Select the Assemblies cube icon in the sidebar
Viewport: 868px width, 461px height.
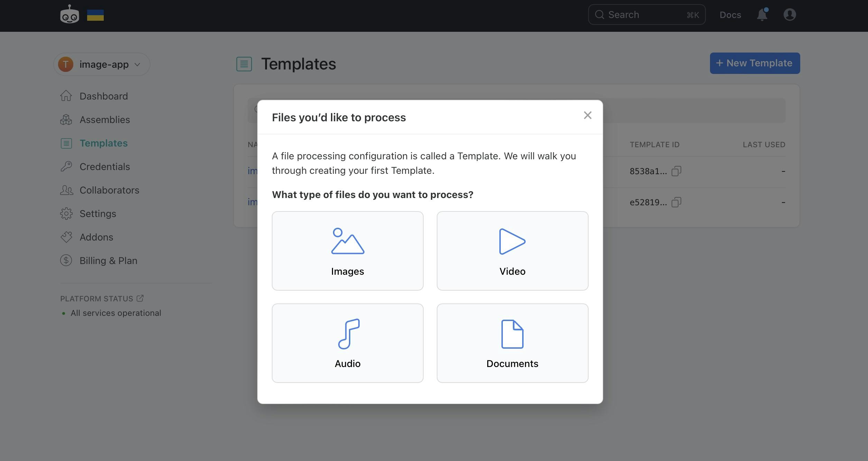[x=66, y=120]
